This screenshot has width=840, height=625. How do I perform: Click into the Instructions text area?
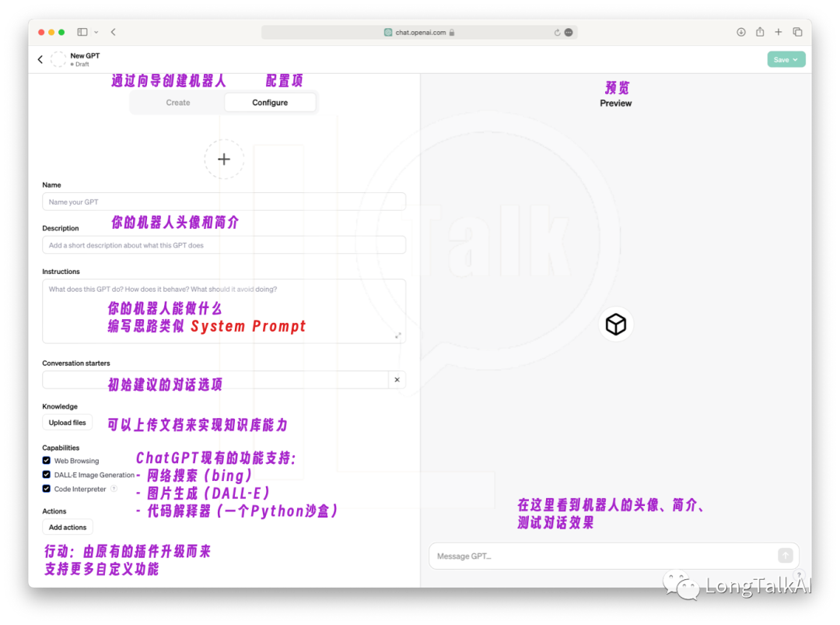click(x=224, y=311)
